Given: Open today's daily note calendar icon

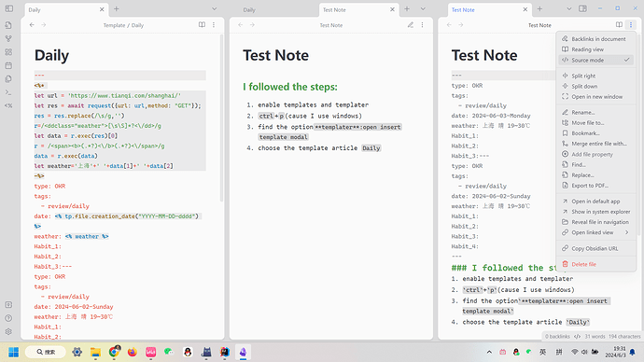Looking at the screenshot, I should tap(8, 65).
